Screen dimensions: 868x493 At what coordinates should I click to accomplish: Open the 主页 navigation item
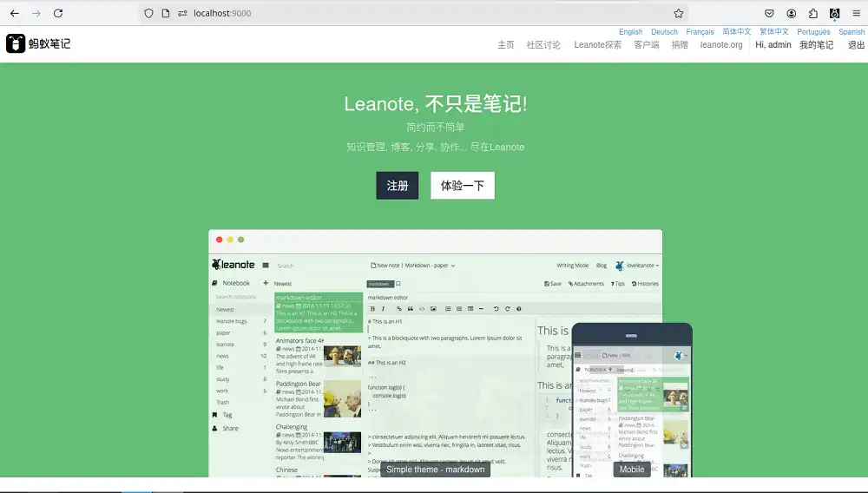tap(505, 45)
